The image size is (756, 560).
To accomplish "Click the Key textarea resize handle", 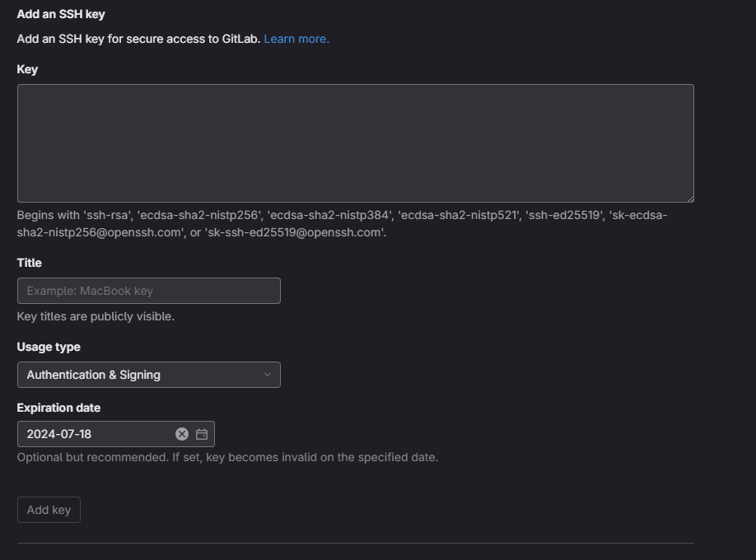I will [x=689, y=198].
